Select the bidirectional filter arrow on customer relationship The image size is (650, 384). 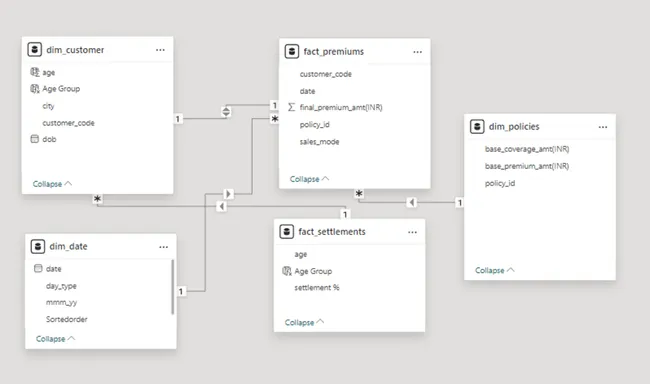point(226,112)
